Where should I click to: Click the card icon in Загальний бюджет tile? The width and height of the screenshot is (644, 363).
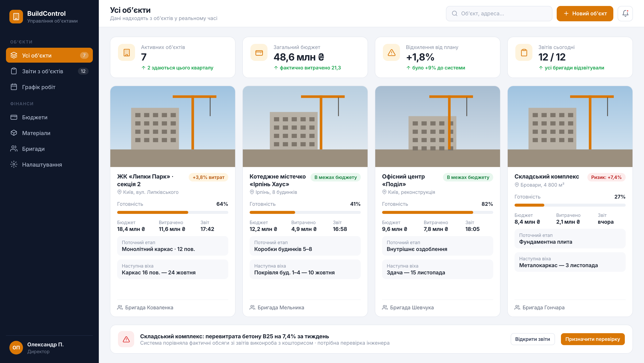pyautogui.click(x=259, y=52)
